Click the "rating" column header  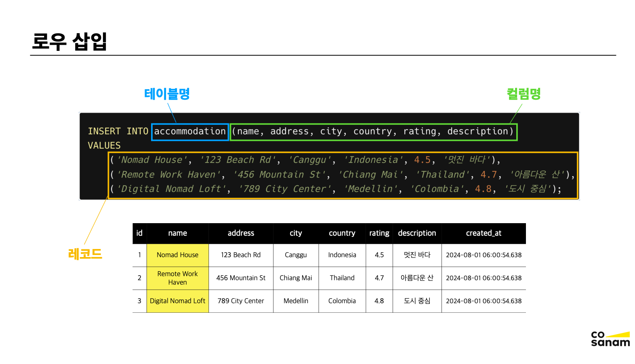point(379,233)
